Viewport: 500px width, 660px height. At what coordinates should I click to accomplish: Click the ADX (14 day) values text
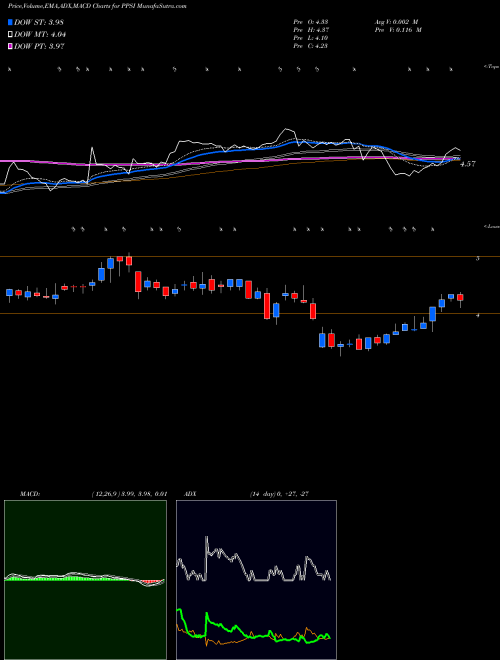279,494
